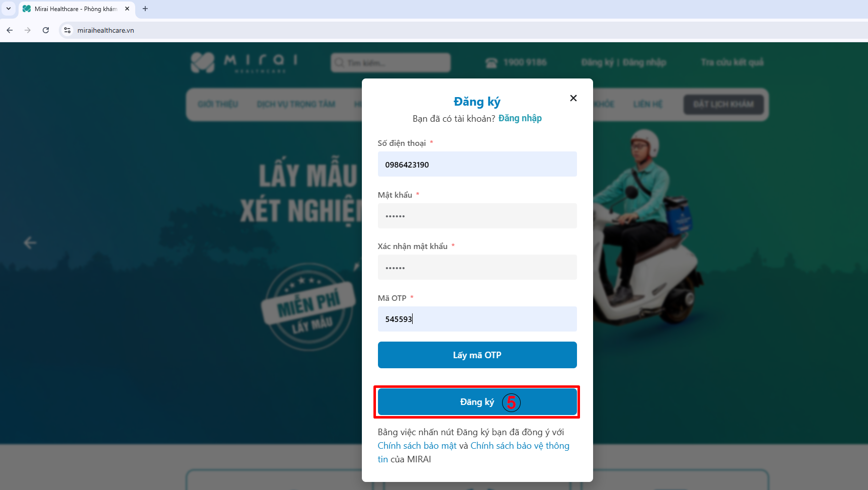Close the Mirai Healthcare tab

point(127,9)
